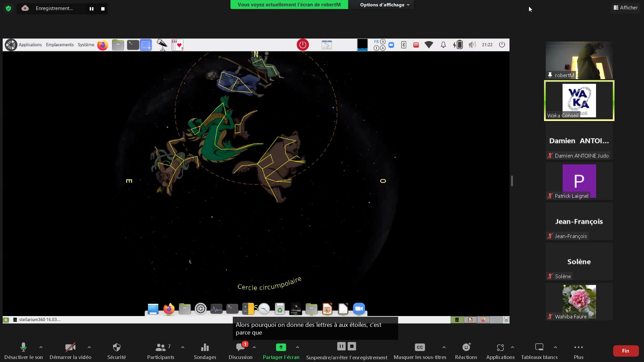
Task: Toggle subtitles with Masquer les sous-titres
Action: point(420,351)
